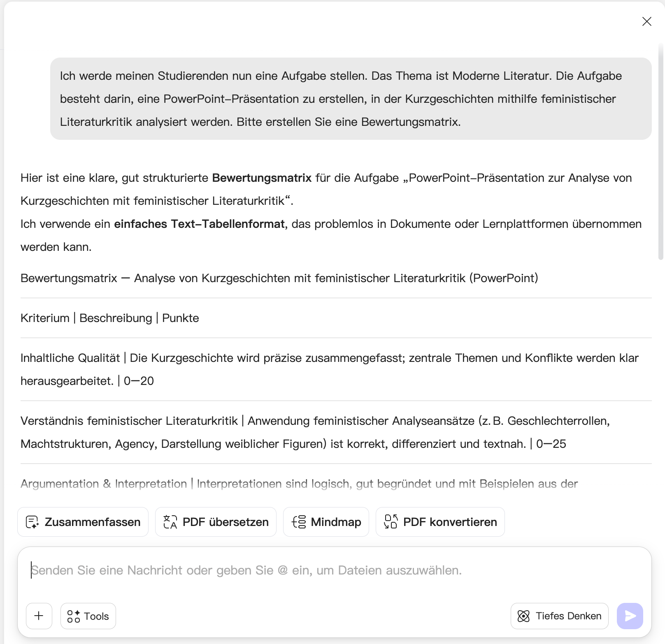The height and width of the screenshot is (644, 665).
Task: Click the Tiefes Denken label
Action: 568,616
